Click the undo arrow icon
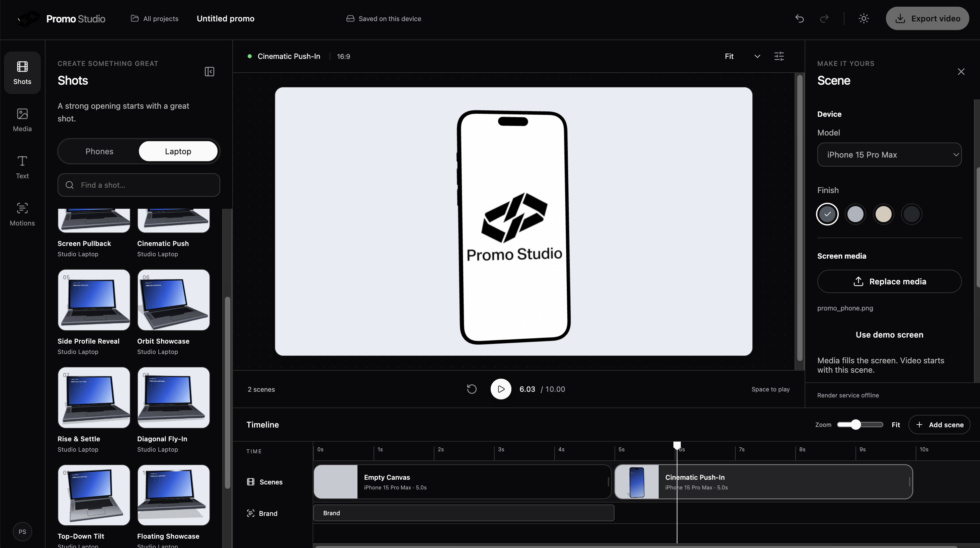Viewport: 980px width, 548px height. click(x=799, y=18)
